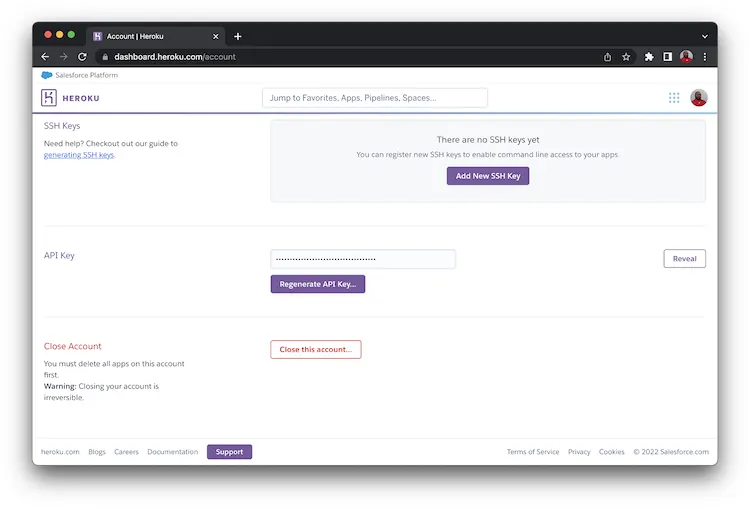Click the Heroku logo icon

(x=49, y=98)
